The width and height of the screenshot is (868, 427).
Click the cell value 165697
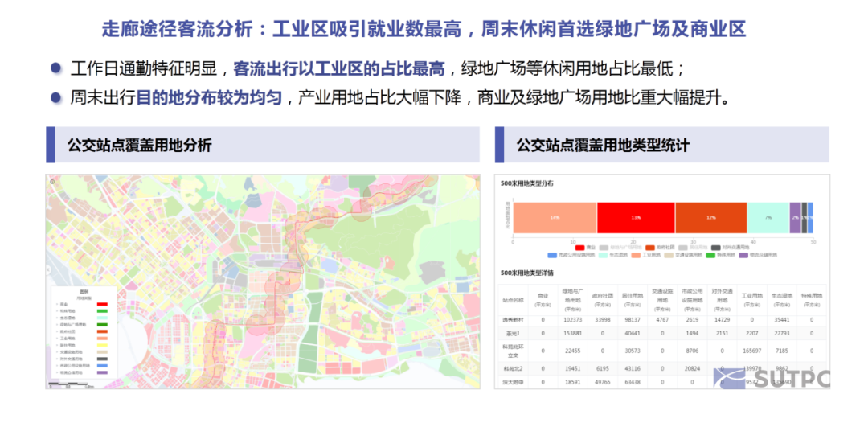pos(751,351)
